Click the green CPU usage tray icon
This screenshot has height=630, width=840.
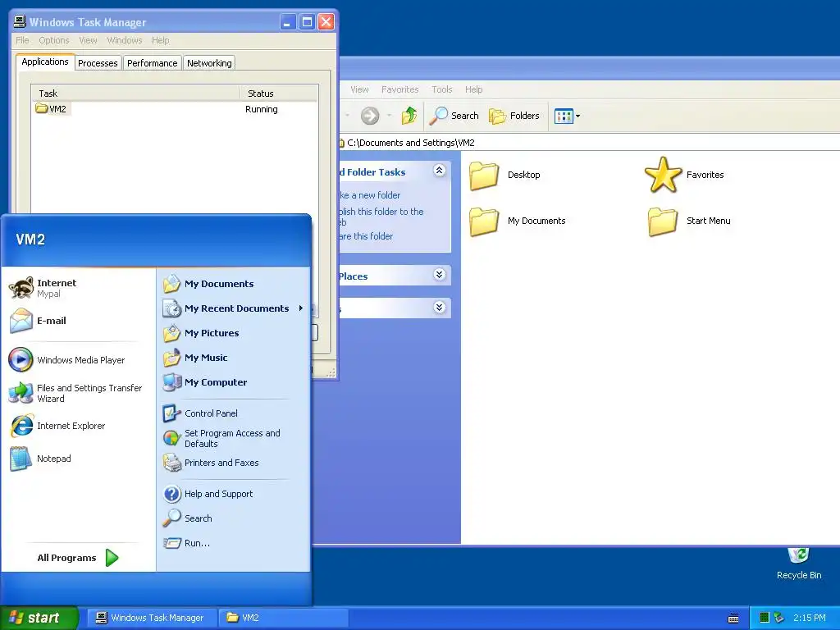point(765,618)
